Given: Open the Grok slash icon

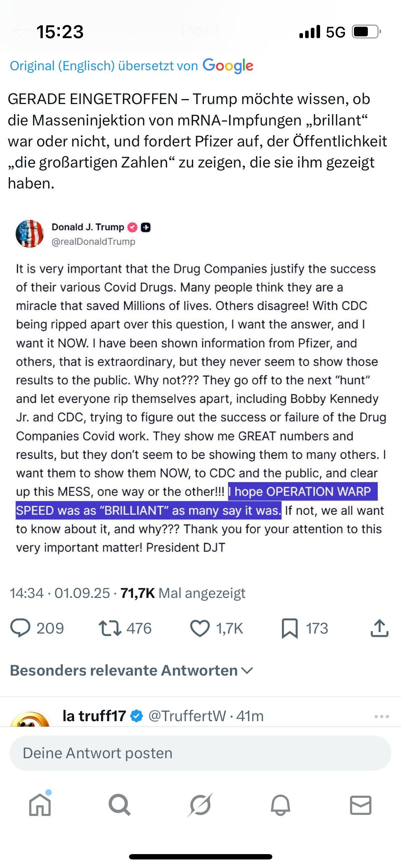Looking at the screenshot, I should 200,805.
